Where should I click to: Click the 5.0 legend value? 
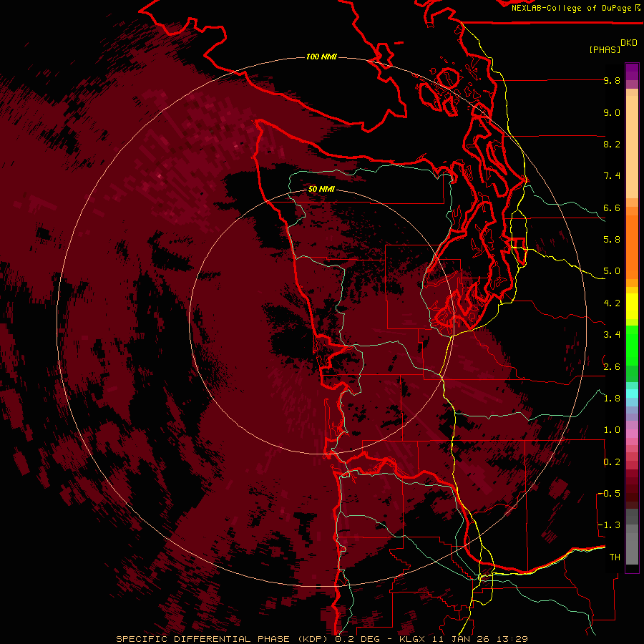click(x=612, y=271)
